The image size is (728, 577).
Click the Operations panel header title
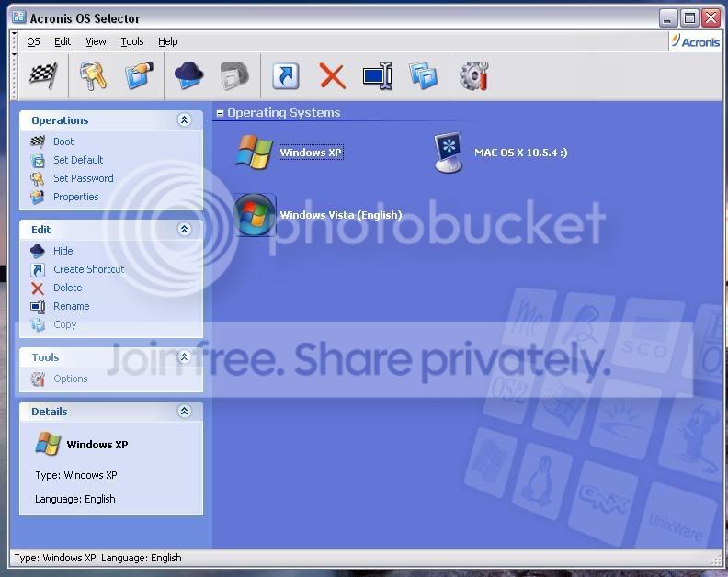pos(60,120)
